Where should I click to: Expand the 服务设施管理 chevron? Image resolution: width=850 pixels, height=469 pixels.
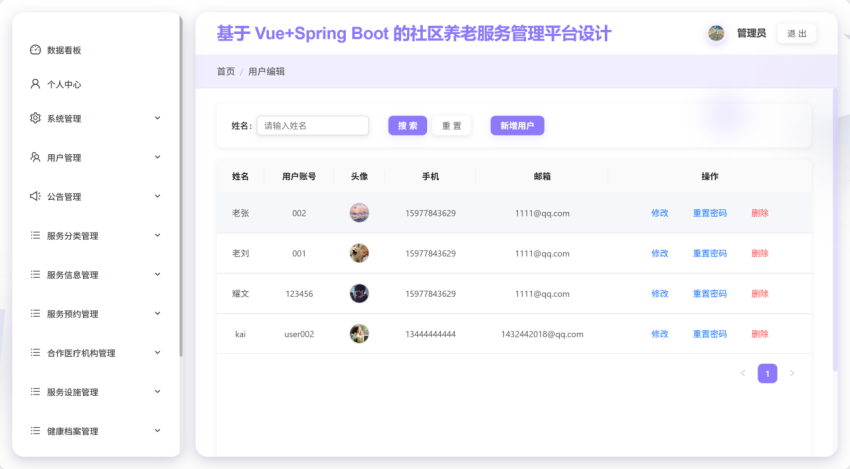point(157,391)
